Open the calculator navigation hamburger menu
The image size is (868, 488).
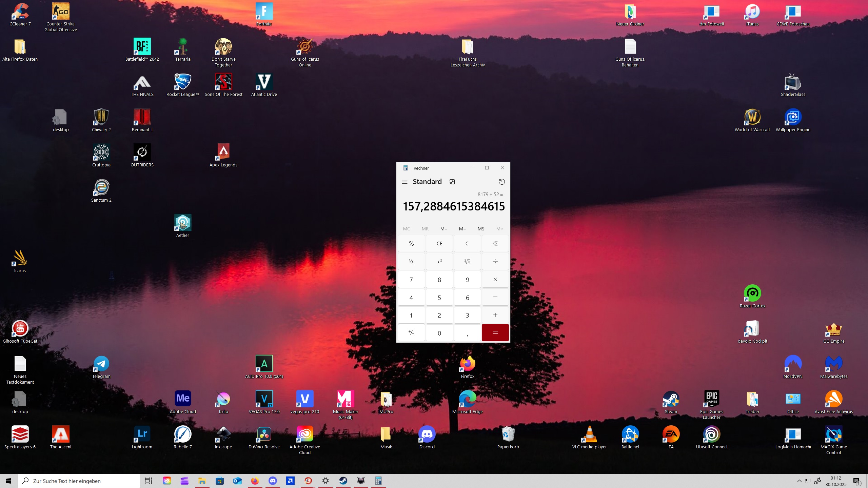[x=405, y=182]
